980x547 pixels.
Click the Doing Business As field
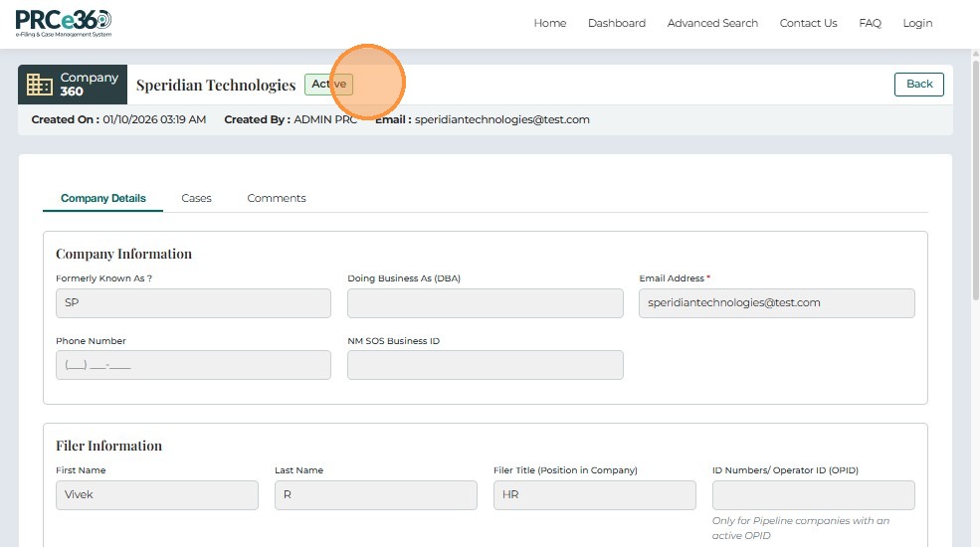tap(485, 303)
